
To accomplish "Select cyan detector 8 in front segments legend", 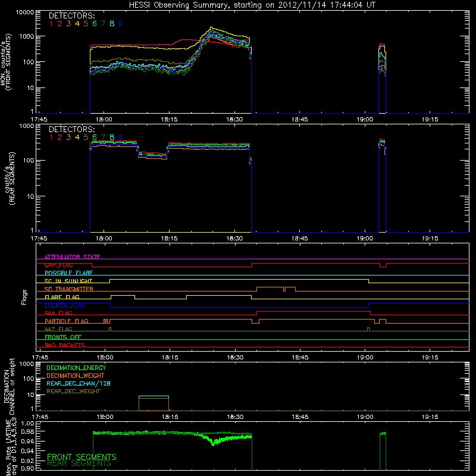I will pos(112,24).
